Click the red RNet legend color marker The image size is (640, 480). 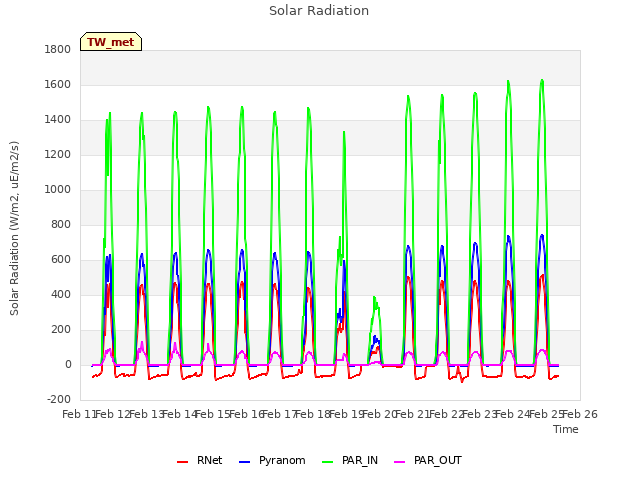click(182, 462)
